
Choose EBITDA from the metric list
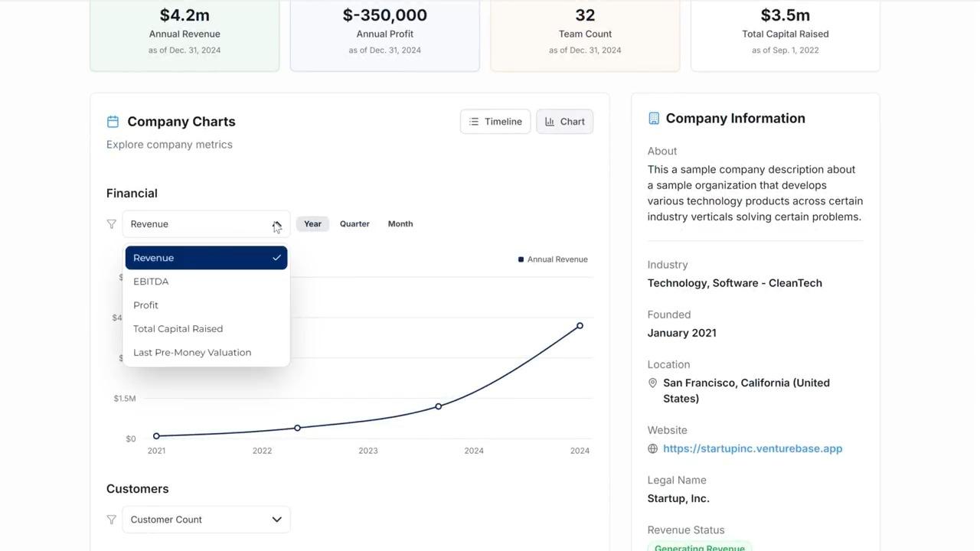pos(151,282)
